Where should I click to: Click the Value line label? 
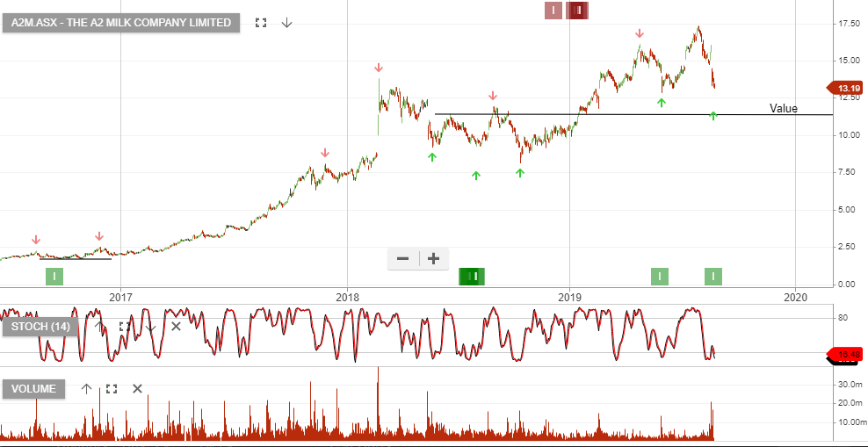pos(784,108)
